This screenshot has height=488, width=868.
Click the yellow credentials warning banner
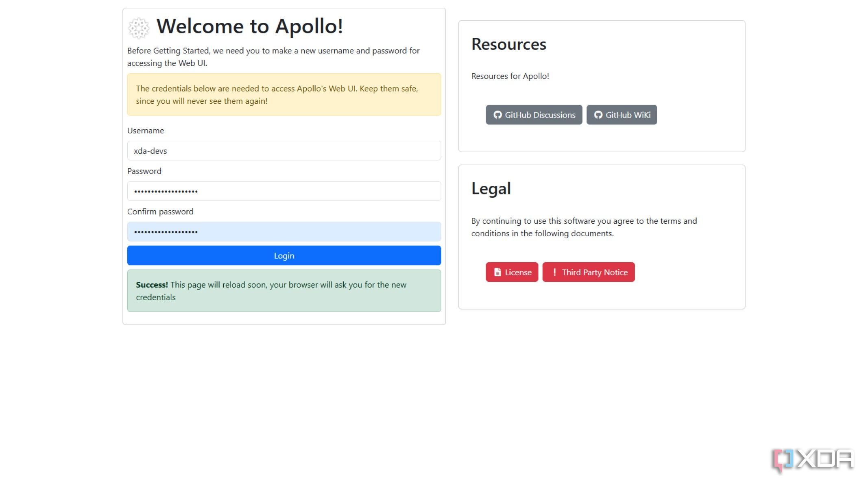[x=284, y=95]
